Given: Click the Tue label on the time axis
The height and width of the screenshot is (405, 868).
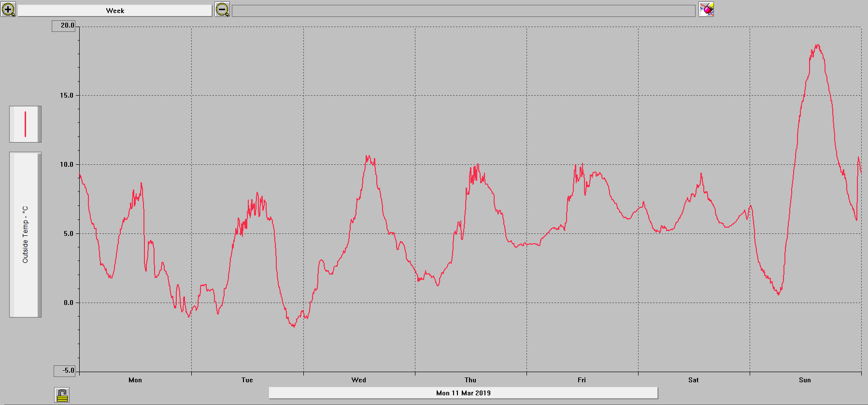Looking at the screenshot, I should (x=247, y=380).
